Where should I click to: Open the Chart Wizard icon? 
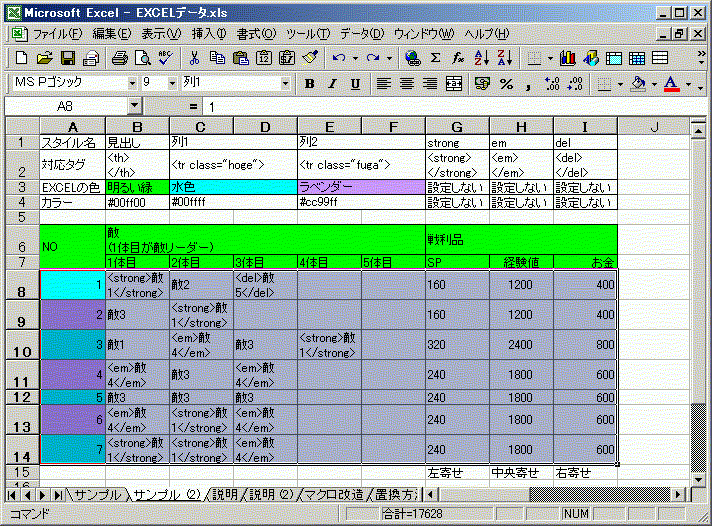click(568, 58)
